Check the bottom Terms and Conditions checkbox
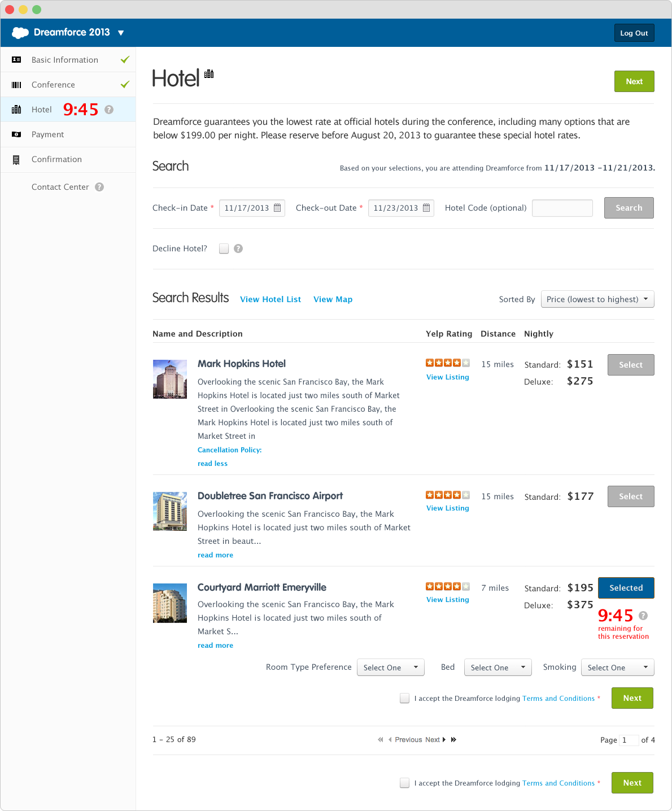672x811 pixels. point(404,783)
